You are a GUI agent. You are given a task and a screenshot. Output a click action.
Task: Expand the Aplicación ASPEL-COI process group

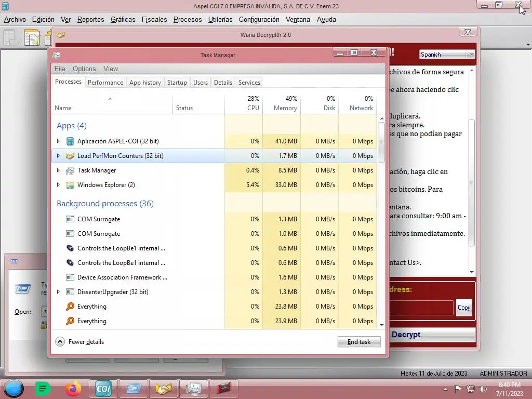pyautogui.click(x=58, y=141)
